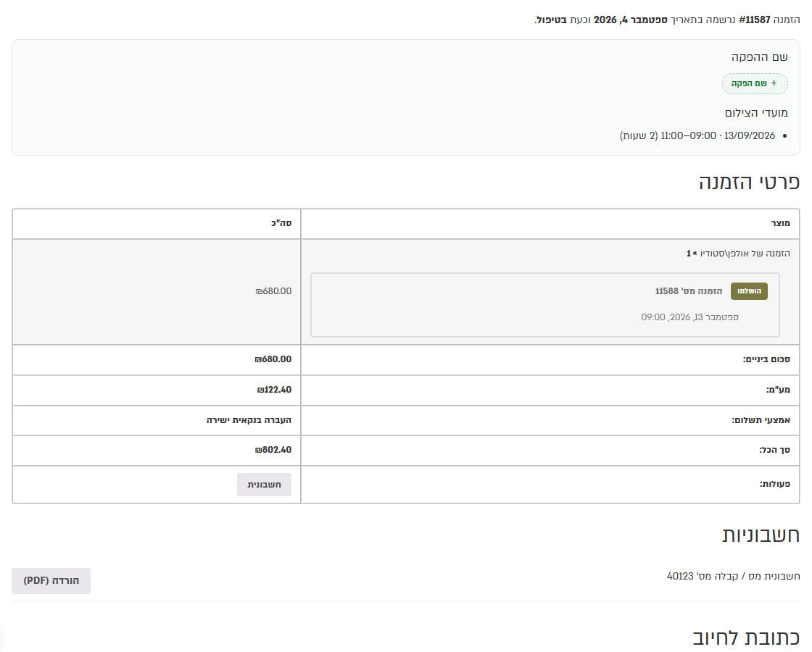Click the order status word 'בטיפול' in the header
Viewport: 812px width, 652px height.
pos(552,20)
